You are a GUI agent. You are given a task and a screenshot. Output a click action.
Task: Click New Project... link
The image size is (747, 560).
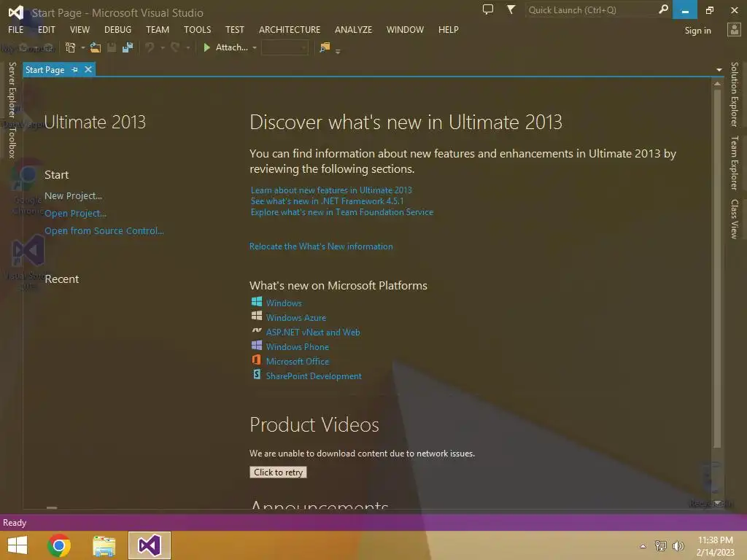click(73, 195)
